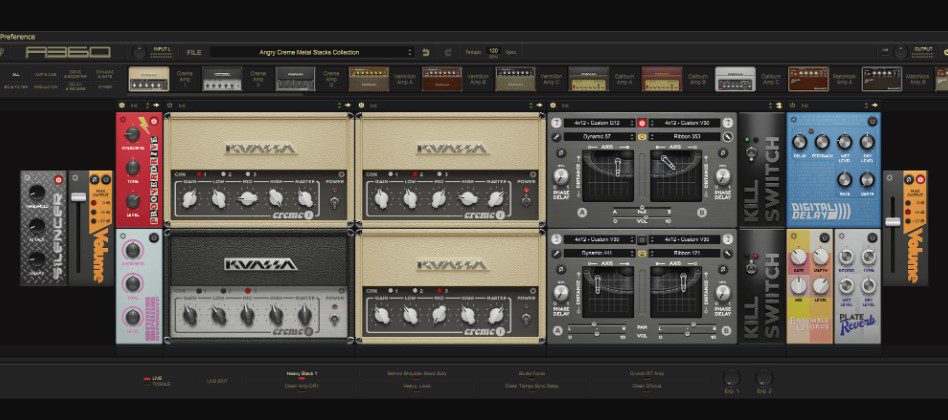
Task: Click the input level knob
Action: click(x=140, y=53)
